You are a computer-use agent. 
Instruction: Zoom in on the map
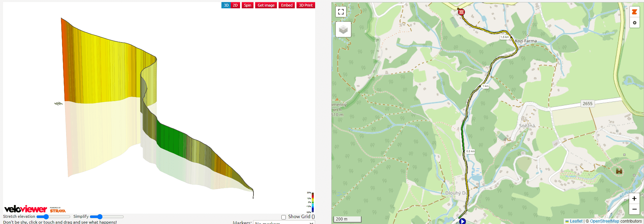pos(634,198)
